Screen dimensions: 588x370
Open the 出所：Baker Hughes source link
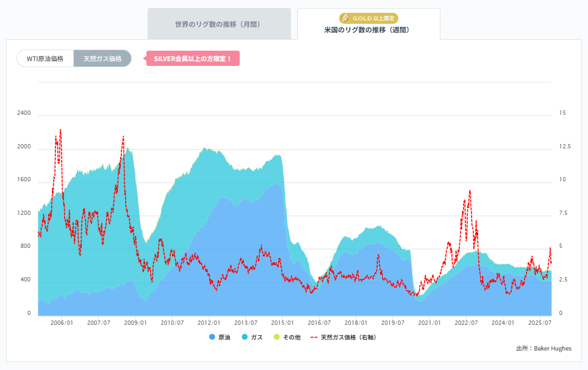tap(543, 348)
